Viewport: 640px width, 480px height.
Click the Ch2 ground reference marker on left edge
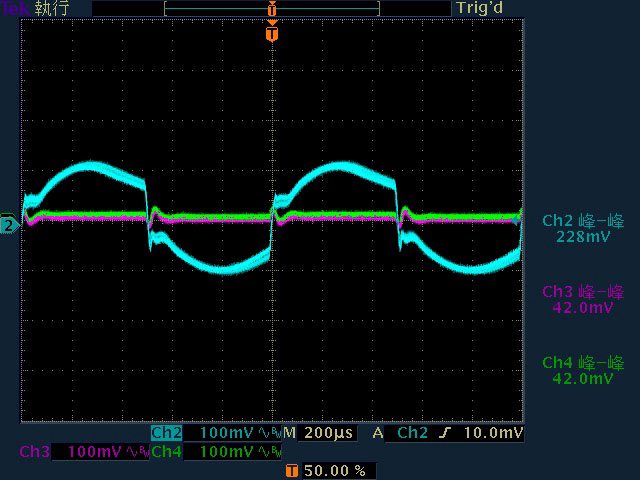[9, 225]
